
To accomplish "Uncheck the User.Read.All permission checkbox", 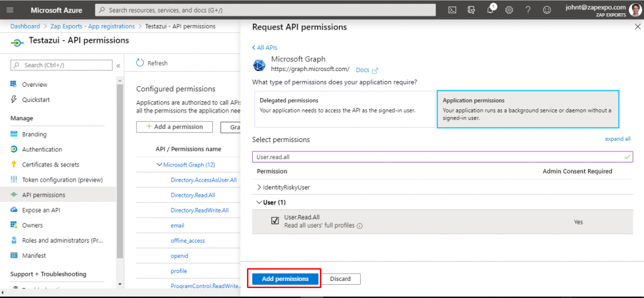I will 275,221.
